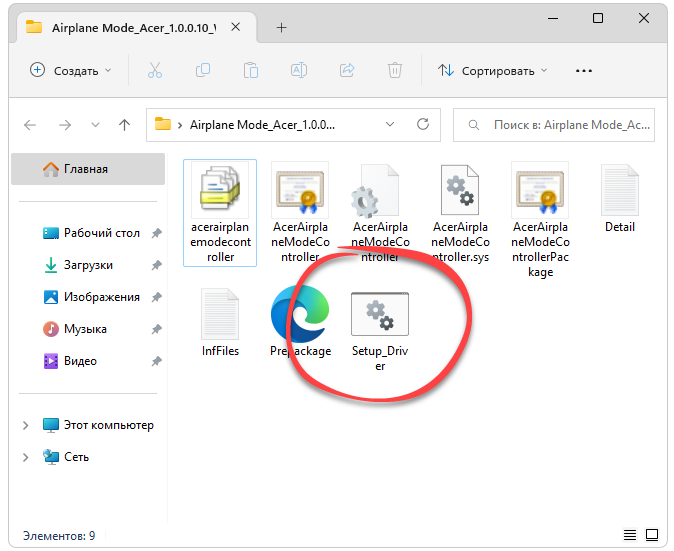This screenshot has width=674, height=551.
Task: Expand the Этот компьютер tree node
Action: tap(26, 425)
